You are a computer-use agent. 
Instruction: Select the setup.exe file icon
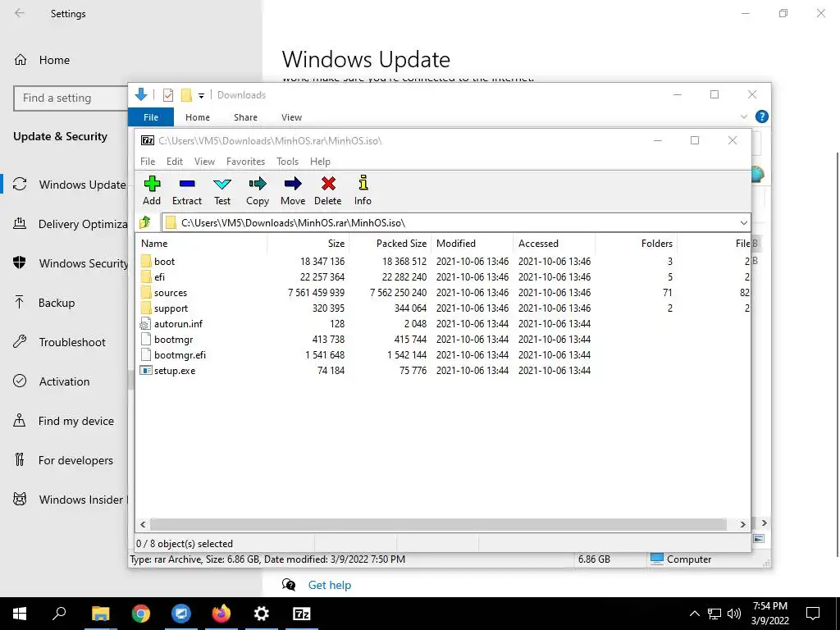[146, 370]
